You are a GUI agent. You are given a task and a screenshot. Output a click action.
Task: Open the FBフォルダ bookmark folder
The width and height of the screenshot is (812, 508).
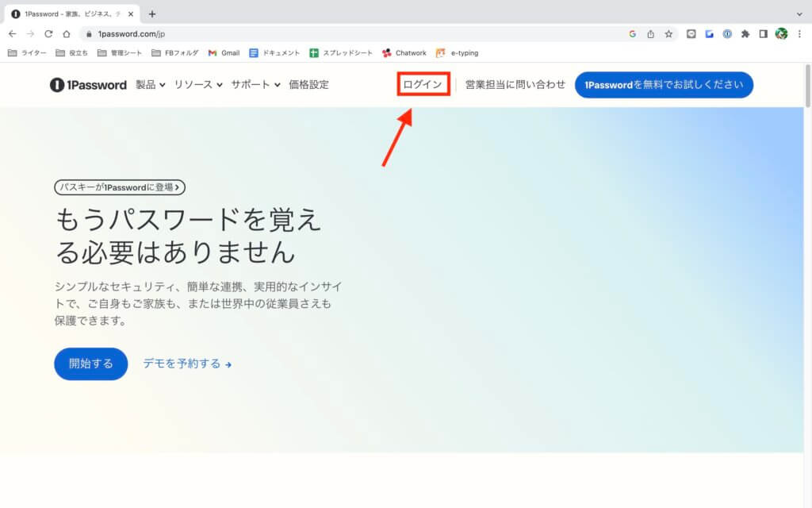tap(175, 53)
